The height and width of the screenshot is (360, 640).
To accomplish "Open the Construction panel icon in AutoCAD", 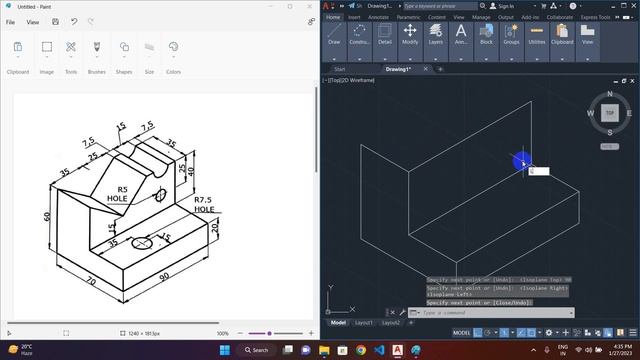I will (359, 35).
